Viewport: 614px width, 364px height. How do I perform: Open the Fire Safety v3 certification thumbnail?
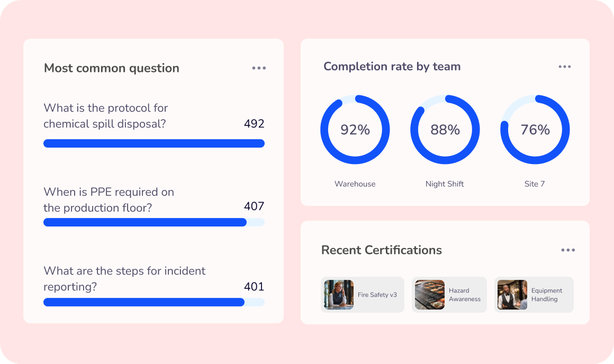pos(339,295)
